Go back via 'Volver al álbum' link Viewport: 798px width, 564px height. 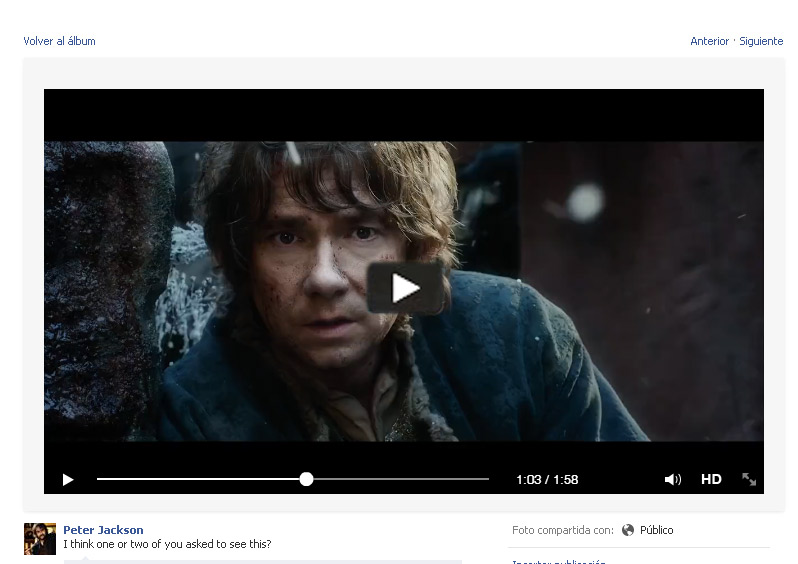point(60,41)
